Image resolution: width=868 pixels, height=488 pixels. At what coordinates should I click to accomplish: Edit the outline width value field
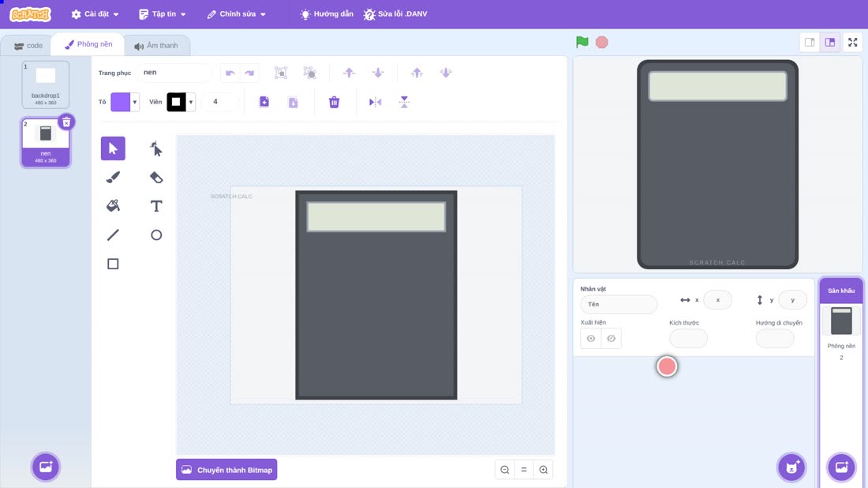tap(219, 102)
